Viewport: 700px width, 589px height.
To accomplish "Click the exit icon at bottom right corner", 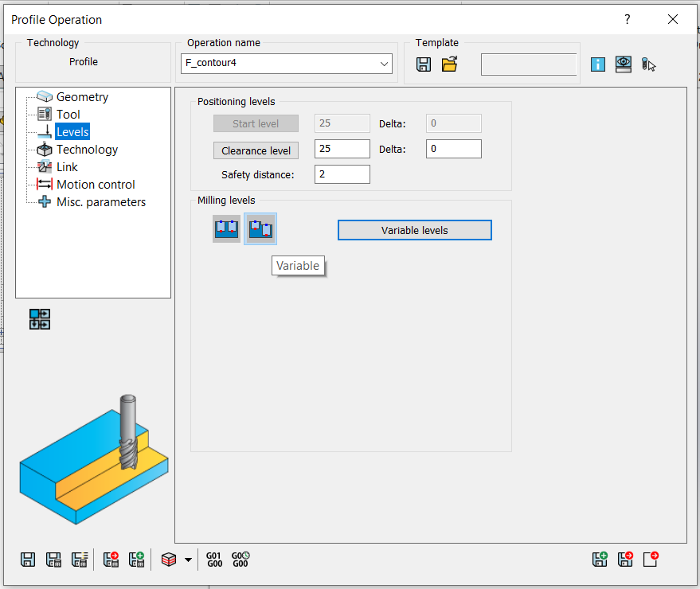I will pos(651,560).
